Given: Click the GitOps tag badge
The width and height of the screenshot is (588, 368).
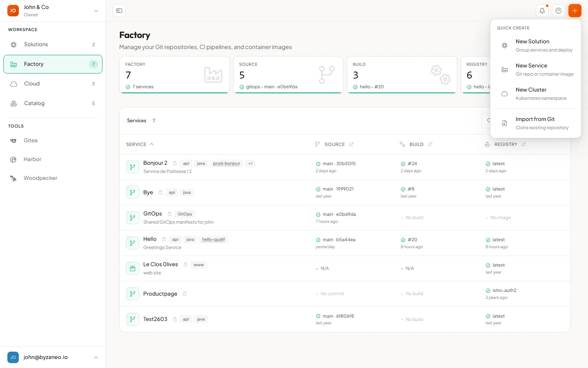Looking at the screenshot, I should (x=185, y=214).
